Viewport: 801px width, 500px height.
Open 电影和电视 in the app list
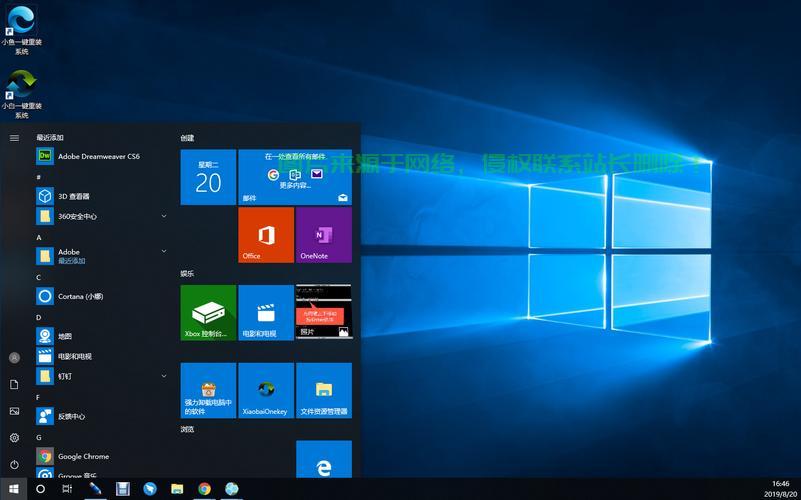point(102,356)
